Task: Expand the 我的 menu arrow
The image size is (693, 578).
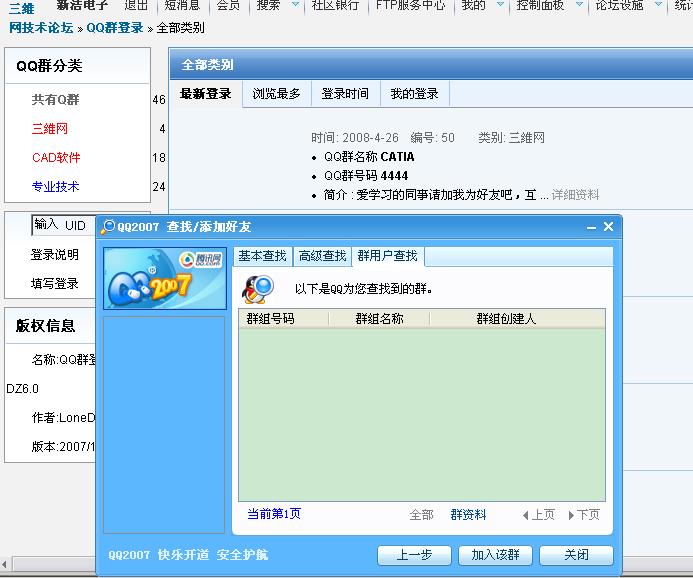Action: (x=500, y=4)
